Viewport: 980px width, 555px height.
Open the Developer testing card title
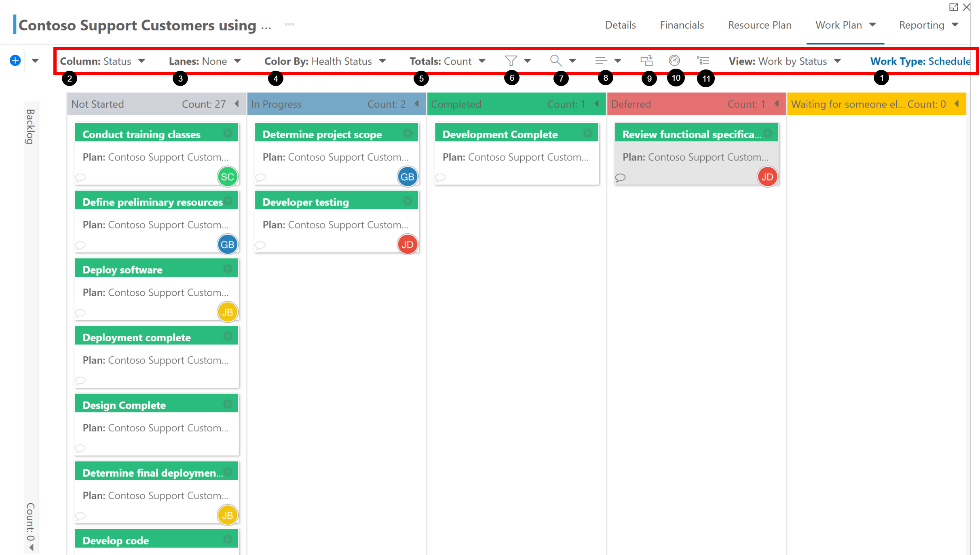[x=306, y=202]
